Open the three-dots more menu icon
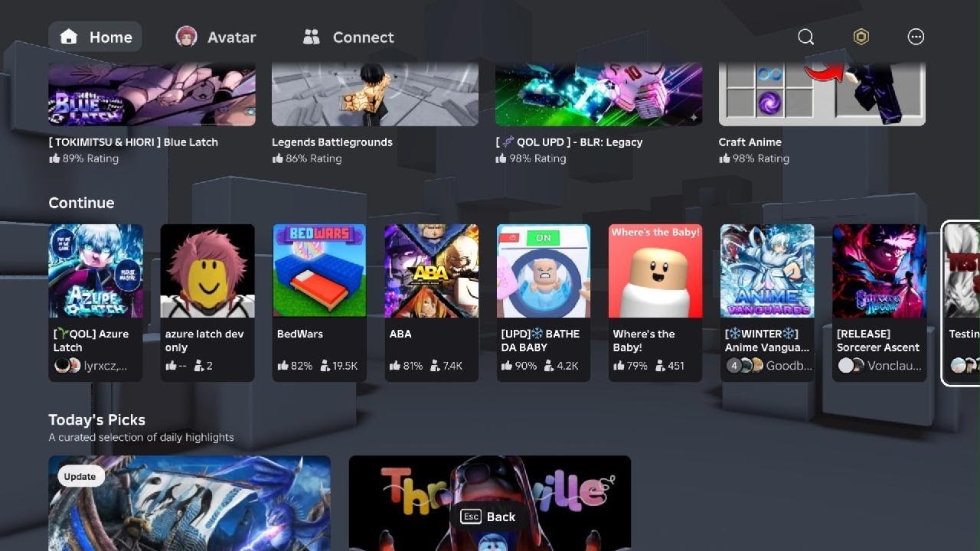This screenshot has width=980, height=551. (916, 37)
